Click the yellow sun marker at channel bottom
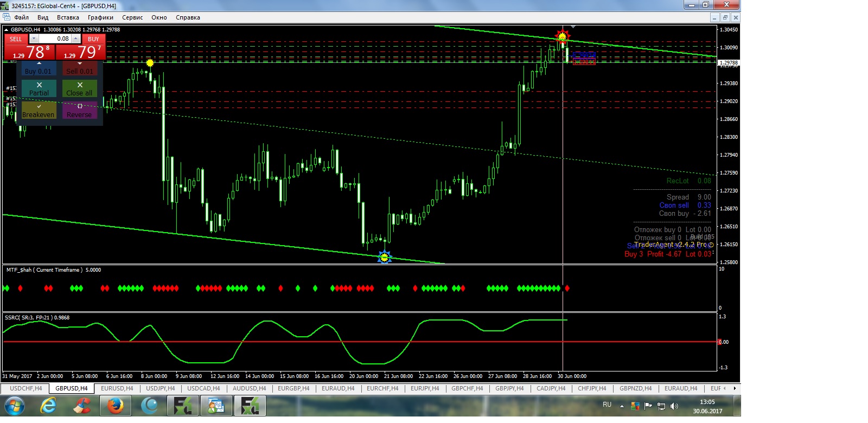Image resolution: width=868 pixels, height=423 pixels. 385,257
